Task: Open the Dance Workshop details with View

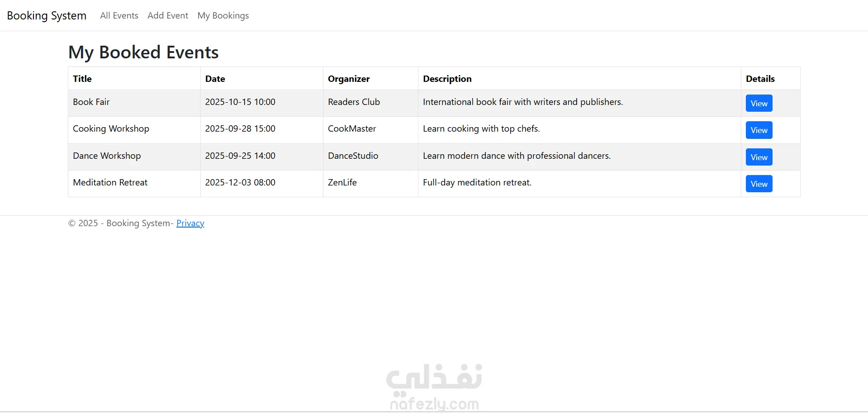Action: [759, 157]
